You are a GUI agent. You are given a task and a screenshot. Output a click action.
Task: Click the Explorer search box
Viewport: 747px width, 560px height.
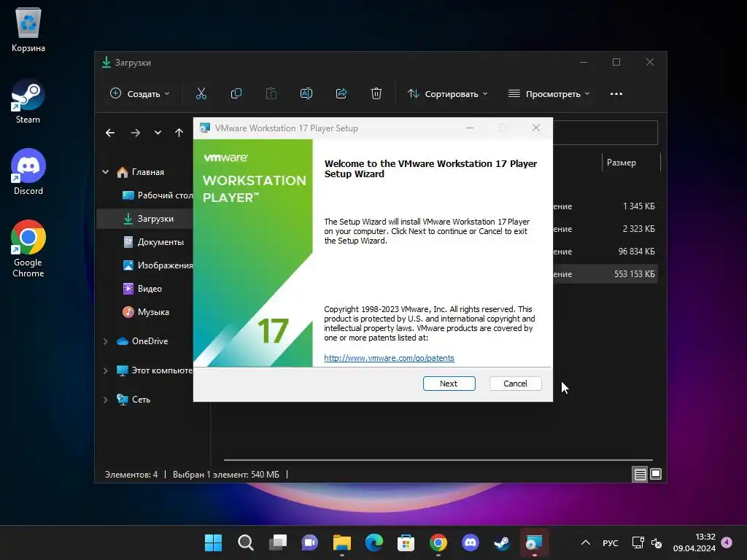[x=605, y=133]
